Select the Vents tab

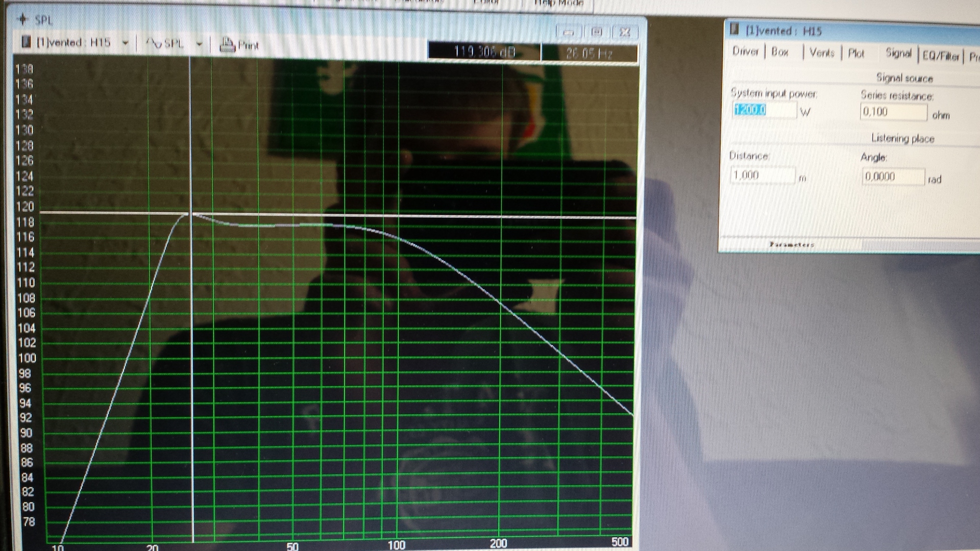(821, 53)
